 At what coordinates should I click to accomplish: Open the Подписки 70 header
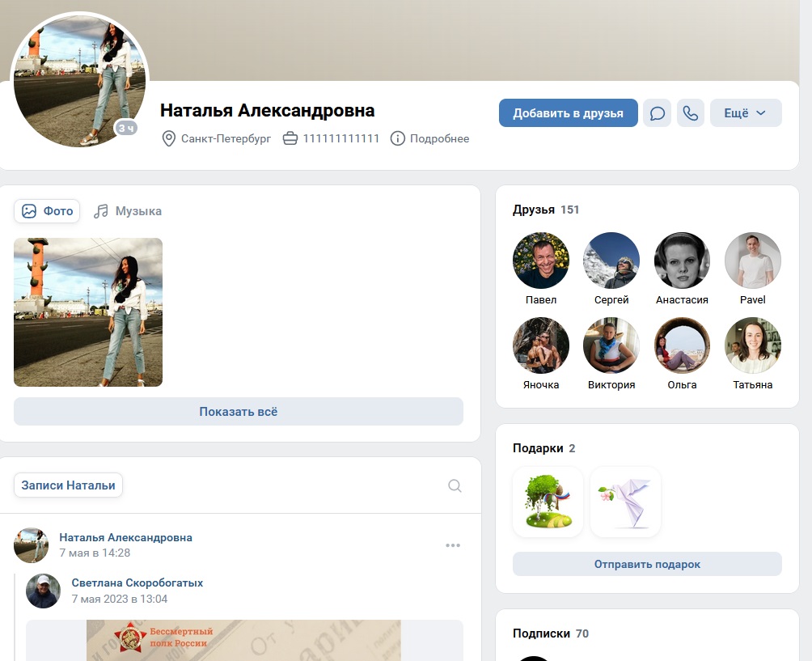[551, 633]
